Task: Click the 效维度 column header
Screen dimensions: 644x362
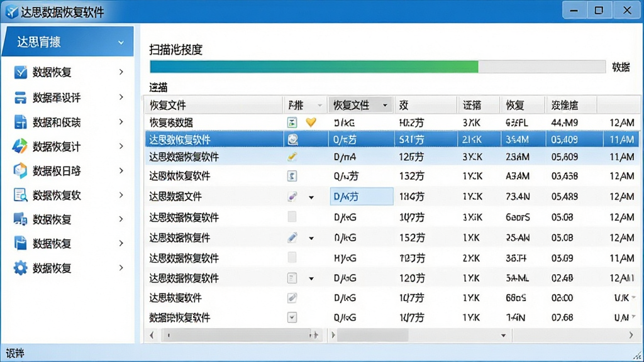Action: click(x=571, y=105)
